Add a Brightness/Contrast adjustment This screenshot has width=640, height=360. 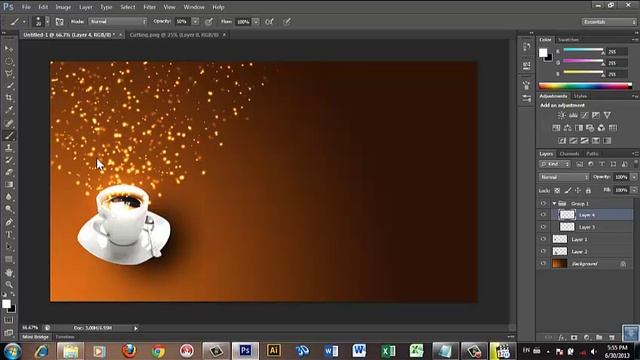tap(562, 116)
